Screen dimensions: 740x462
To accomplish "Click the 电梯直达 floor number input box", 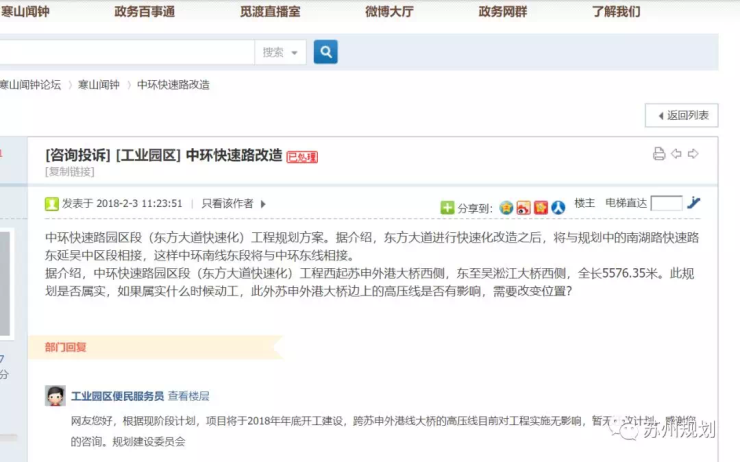I will (x=666, y=203).
